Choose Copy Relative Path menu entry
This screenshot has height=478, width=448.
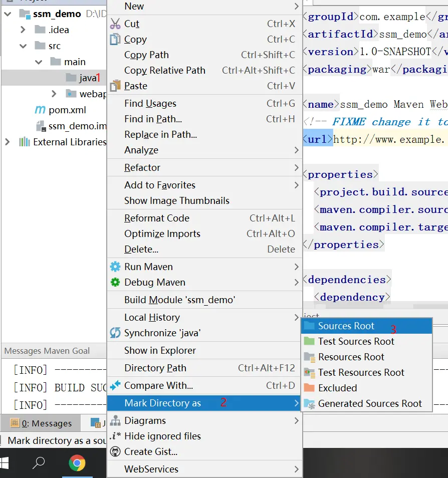[204, 70]
